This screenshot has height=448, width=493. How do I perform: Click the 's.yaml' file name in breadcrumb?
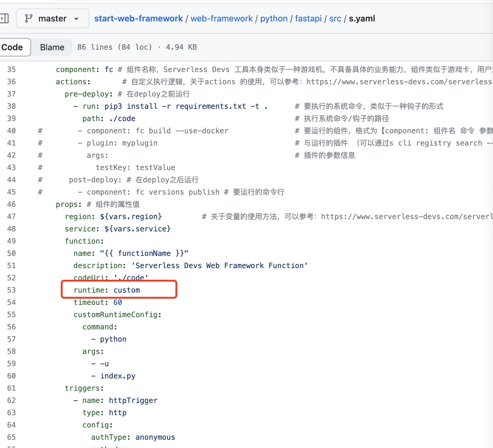pos(362,19)
